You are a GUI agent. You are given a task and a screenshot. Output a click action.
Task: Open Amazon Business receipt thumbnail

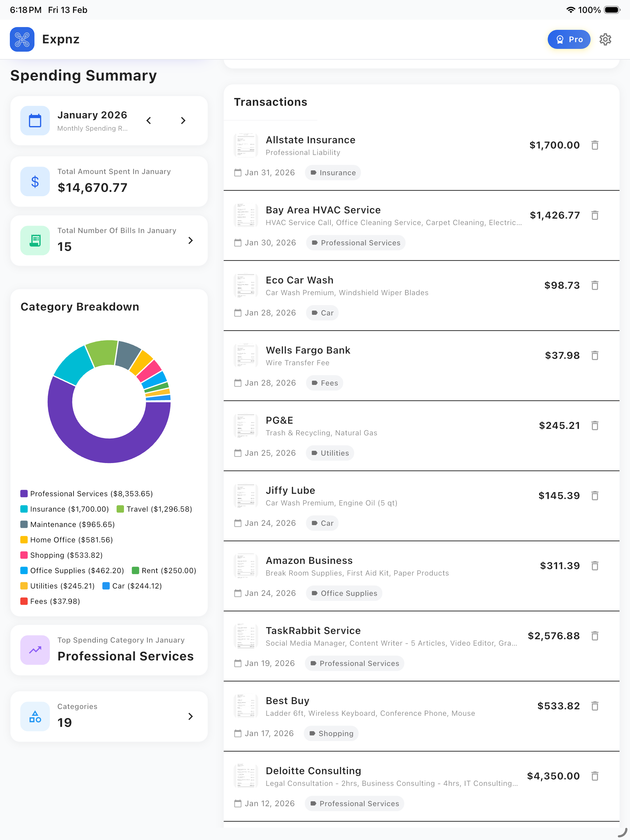tap(246, 566)
